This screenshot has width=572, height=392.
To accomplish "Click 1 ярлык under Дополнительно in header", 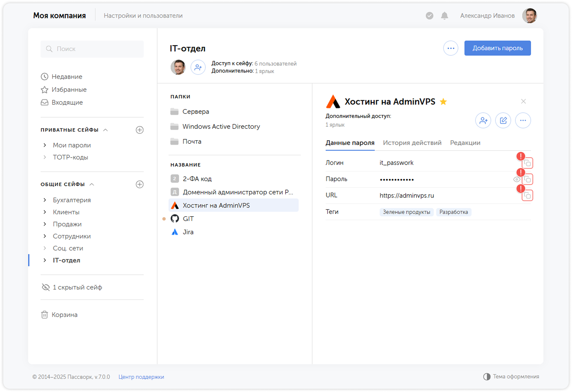I will (x=264, y=71).
